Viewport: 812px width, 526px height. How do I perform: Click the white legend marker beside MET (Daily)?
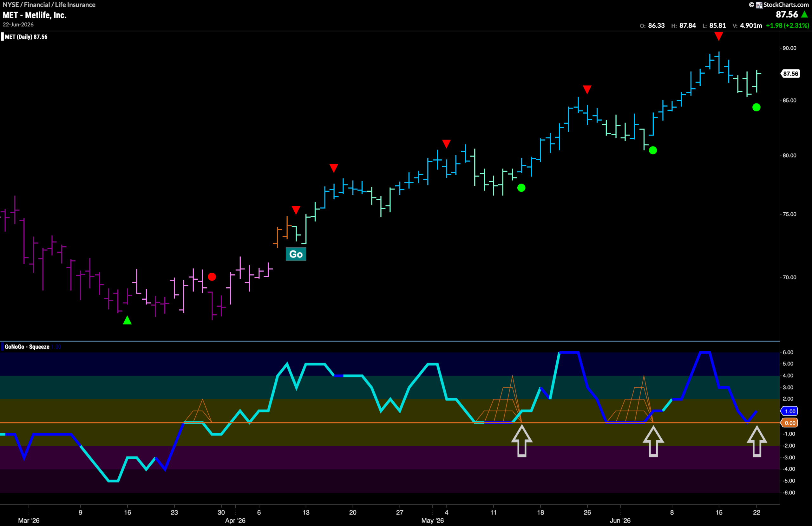point(3,37)
